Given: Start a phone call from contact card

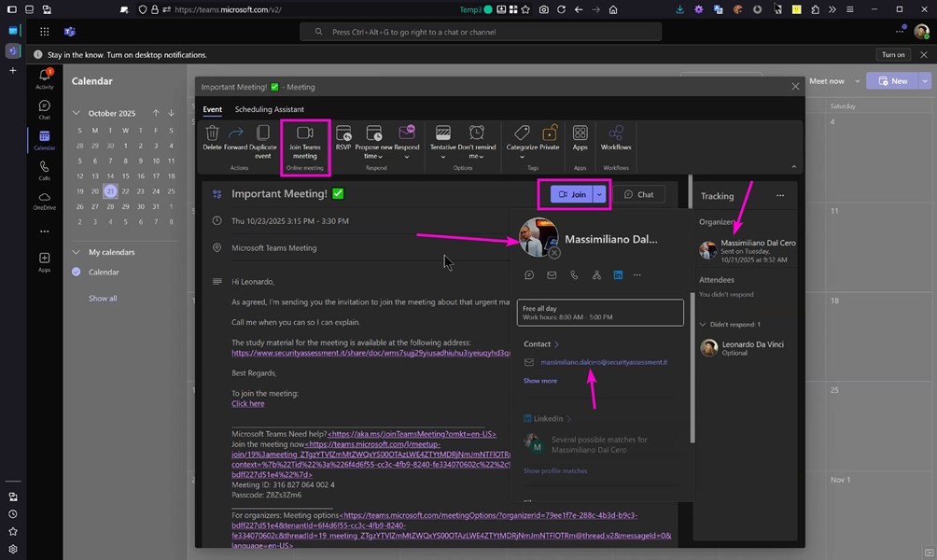Looking at the screenshot, I should point(574,275).
